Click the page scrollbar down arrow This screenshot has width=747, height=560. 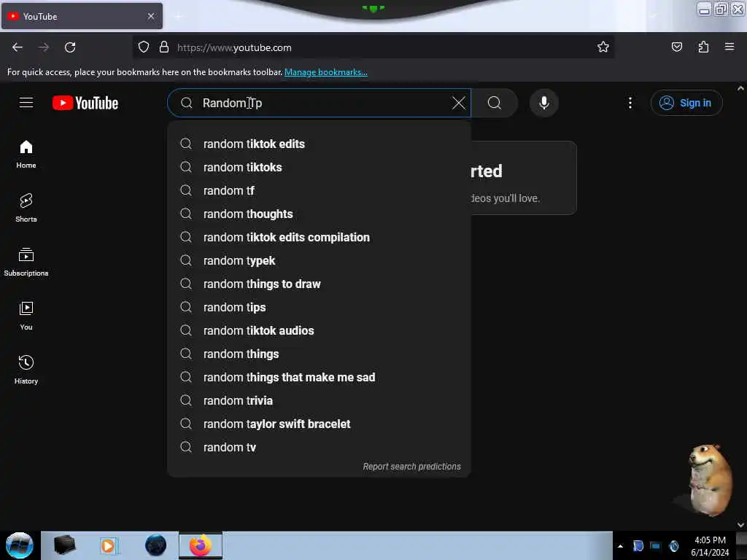(x=740, y=525)
